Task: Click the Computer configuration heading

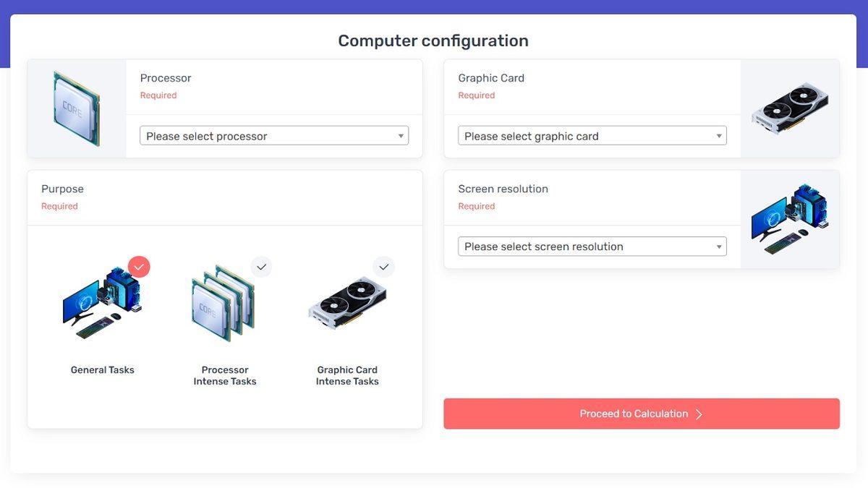Action: 433,40
